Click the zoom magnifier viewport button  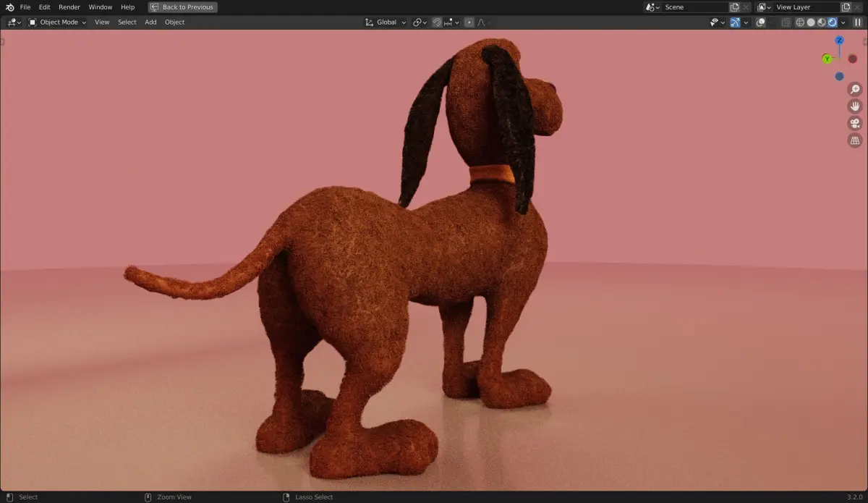[x=855, y=90]
